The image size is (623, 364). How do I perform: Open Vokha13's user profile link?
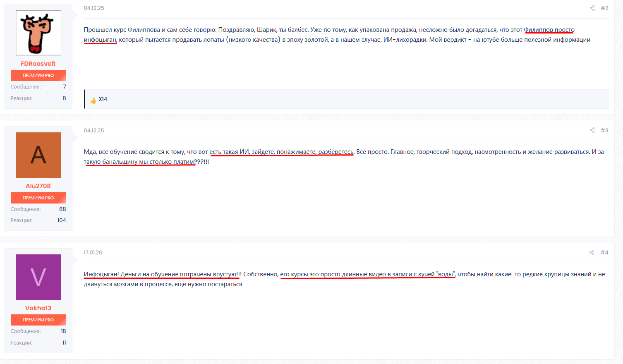click(38, 308)
